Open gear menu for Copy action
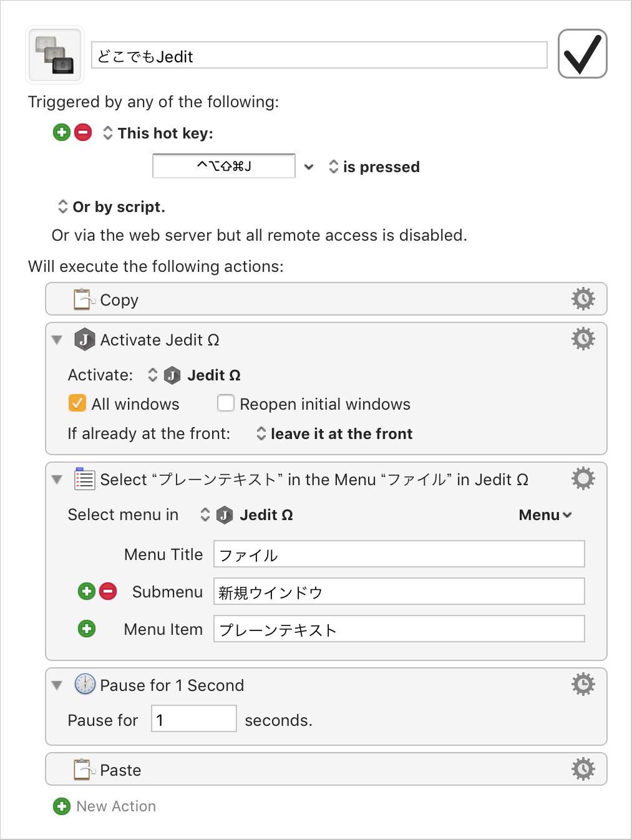The width and height of the screenshot is (632, 840). pos(583,299)
